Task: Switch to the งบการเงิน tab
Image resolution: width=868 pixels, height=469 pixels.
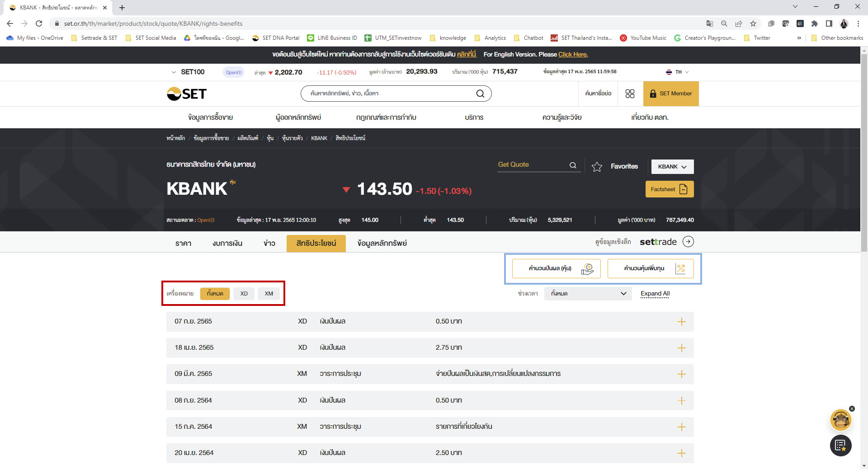Action: (x=227, y=244)
